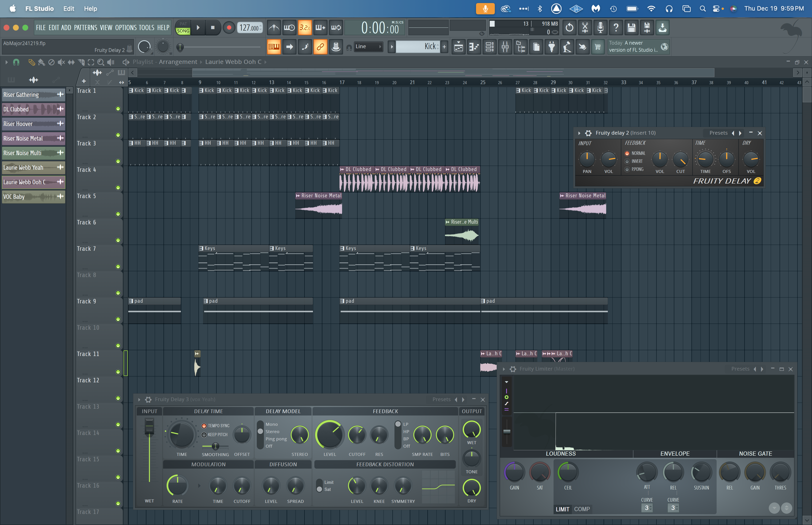Select P.PONG feedback mode in Fruity Delay 2
Image resolution: width=812 pixels, height=525 pixels.
627,169
